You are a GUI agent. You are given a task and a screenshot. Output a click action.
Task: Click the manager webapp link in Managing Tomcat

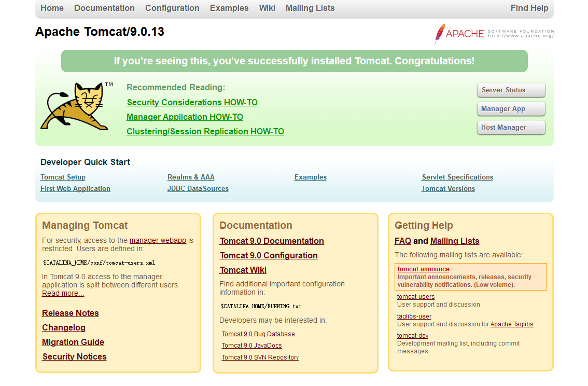[x=158, y=240]
